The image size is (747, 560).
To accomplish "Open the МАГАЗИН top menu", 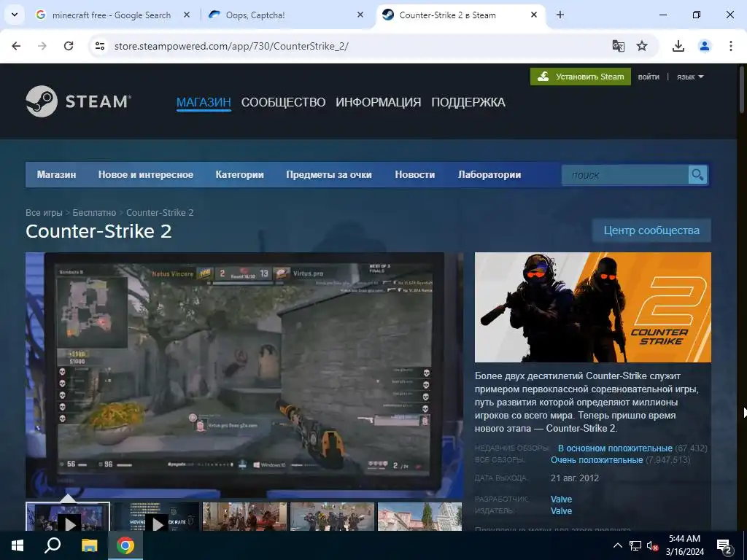I will click(204, 102).
